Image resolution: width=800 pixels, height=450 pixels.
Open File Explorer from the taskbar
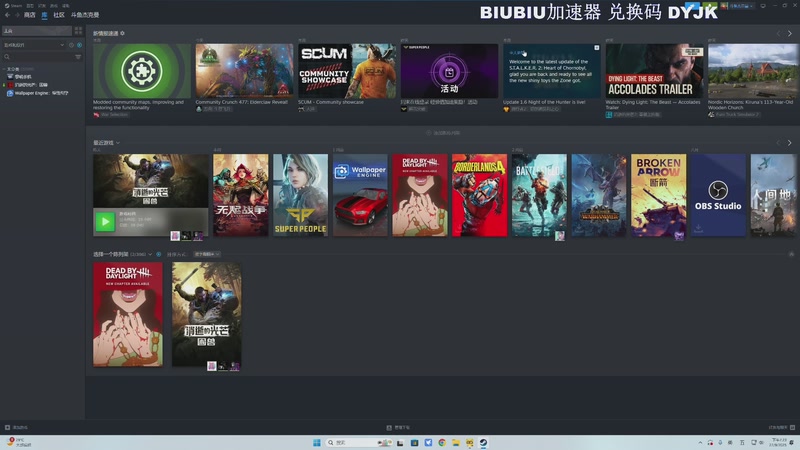coord(456,442)
